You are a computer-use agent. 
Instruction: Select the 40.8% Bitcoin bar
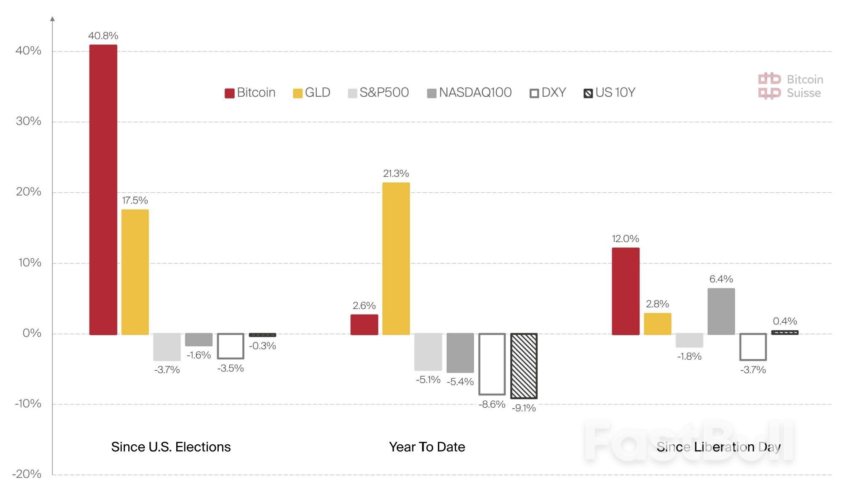tap(103, 189)
